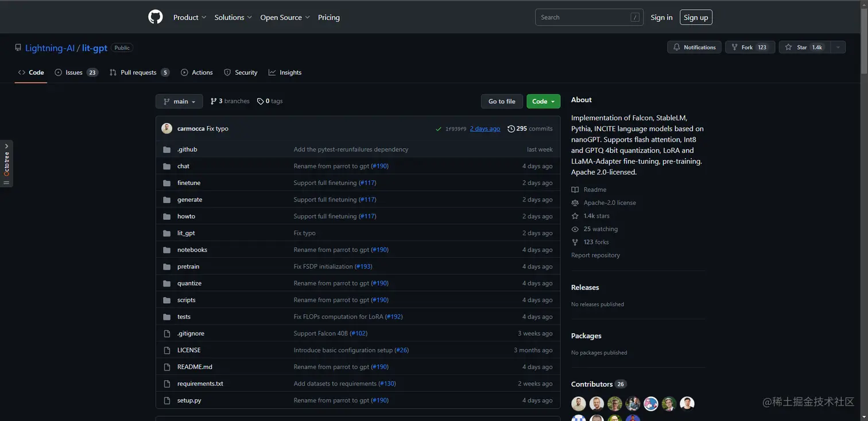Open the Solutions dropdown menu
Screen dimensions: 868x421
pos(233,17)
